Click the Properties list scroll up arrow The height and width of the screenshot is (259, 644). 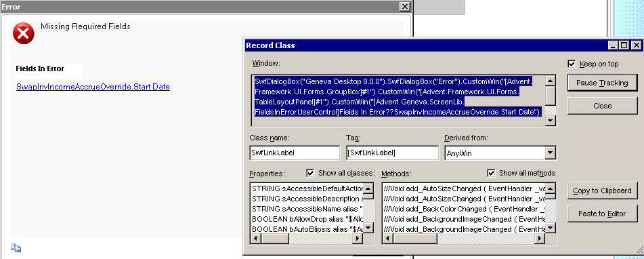(368, 188)
